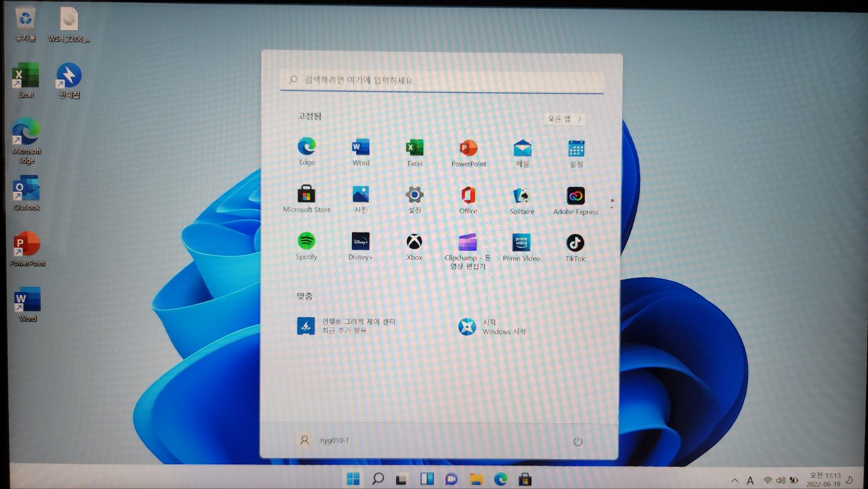Open the hyg010-T user account menu
Viewport: 868px width, 489px height.
click(324, 440)
